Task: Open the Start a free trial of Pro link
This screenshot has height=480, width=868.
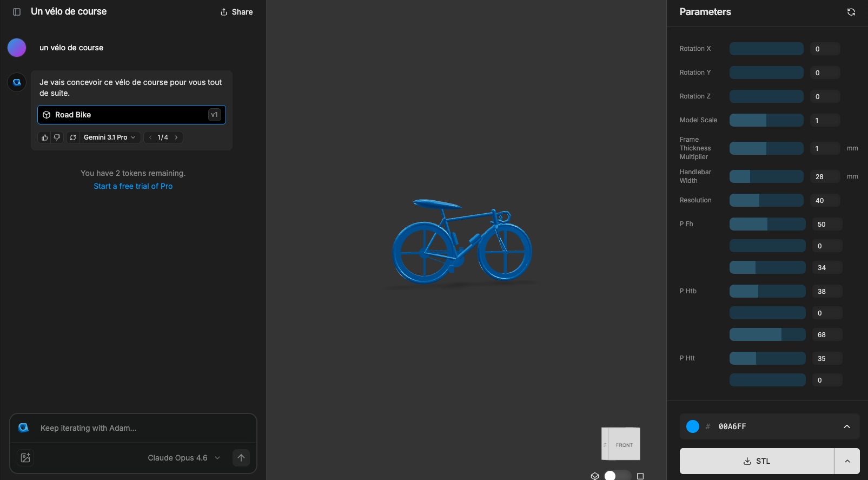Action: [133, 186]
